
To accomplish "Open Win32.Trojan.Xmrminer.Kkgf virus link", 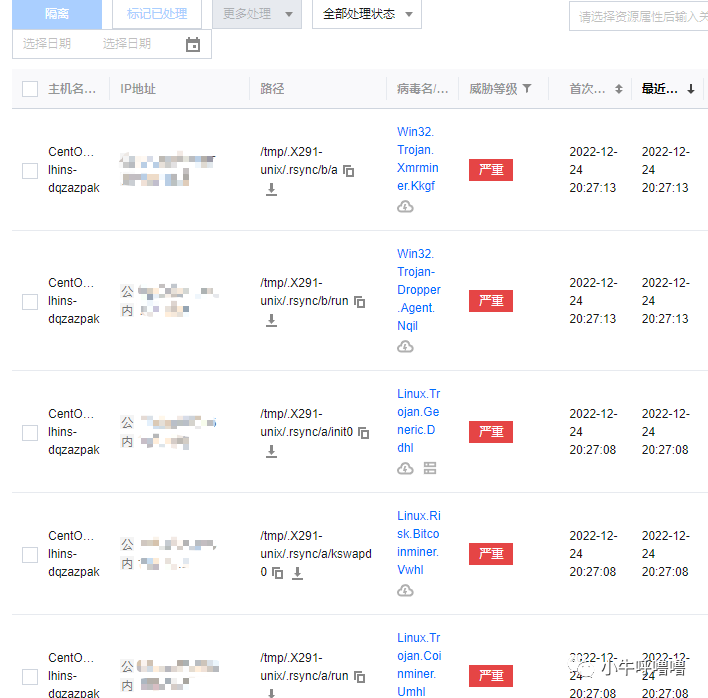I will tap(418, 158).
